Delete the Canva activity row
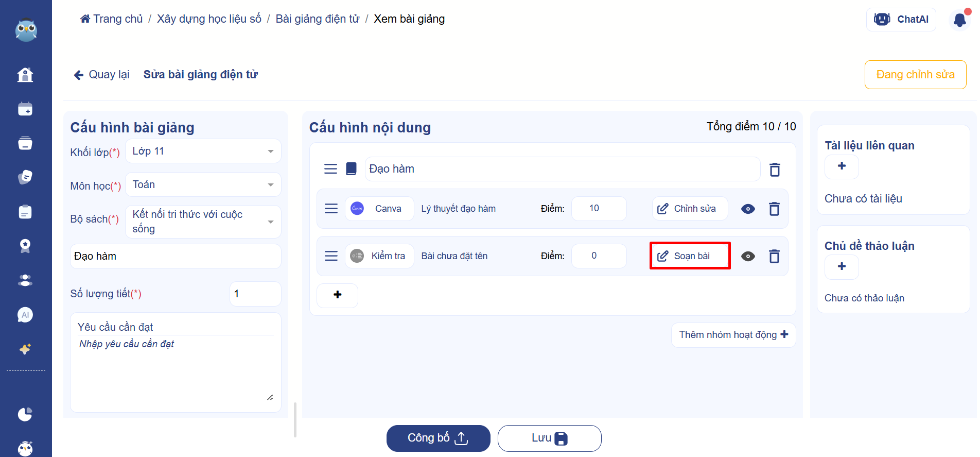Image resolution: width=980 pixels, height=457 pixels. click(x=774, y=209)
